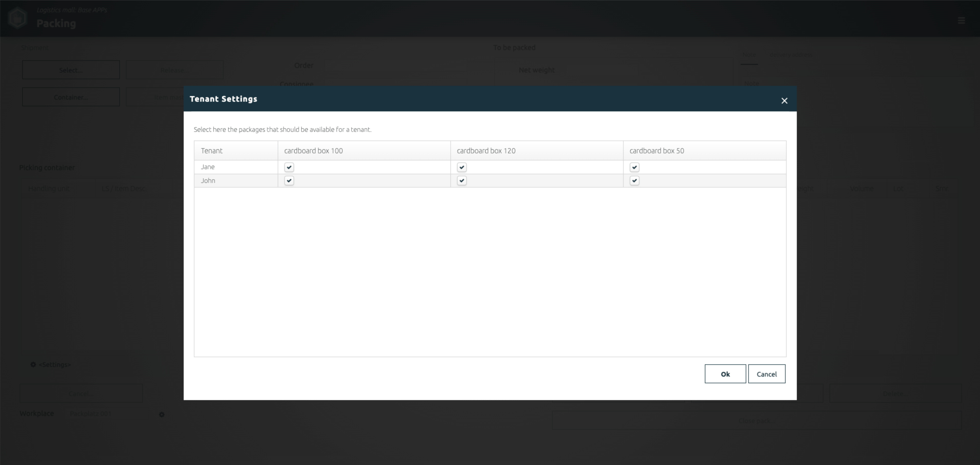Click the Select... shipment button in Packing
Viewport: 980px width, 465px height.
pyautogui.click(x=71, y=70)
